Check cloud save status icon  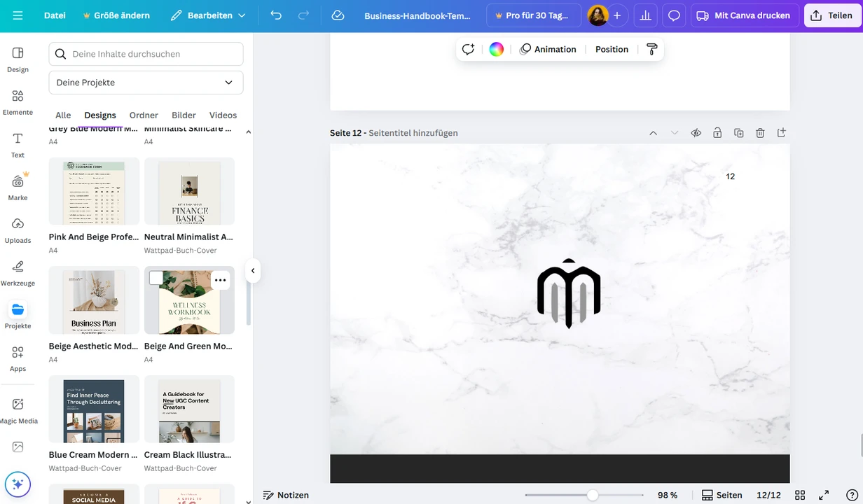338,15
